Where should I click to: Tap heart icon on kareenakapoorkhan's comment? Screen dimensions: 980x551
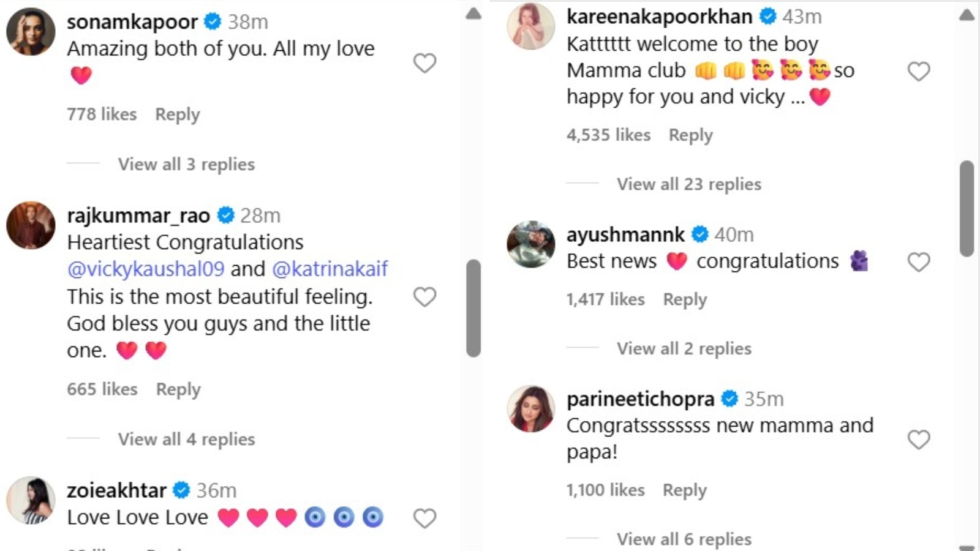(x=918, y=71)
